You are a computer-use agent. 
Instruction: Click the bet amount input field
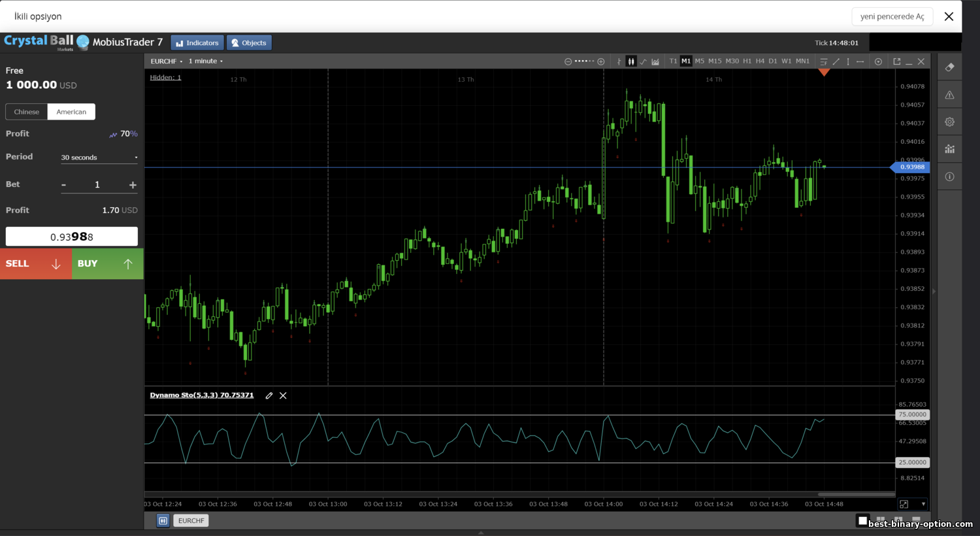point(97,185)
